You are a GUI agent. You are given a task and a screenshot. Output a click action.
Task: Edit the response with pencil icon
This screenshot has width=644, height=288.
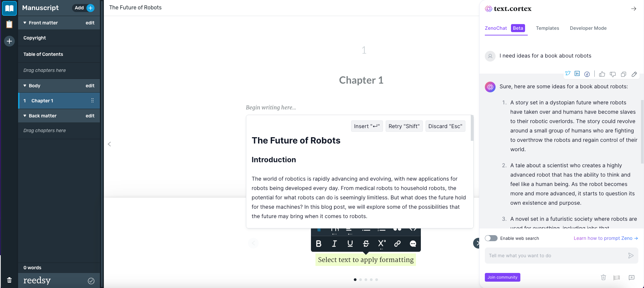click(x=634, y=74)
